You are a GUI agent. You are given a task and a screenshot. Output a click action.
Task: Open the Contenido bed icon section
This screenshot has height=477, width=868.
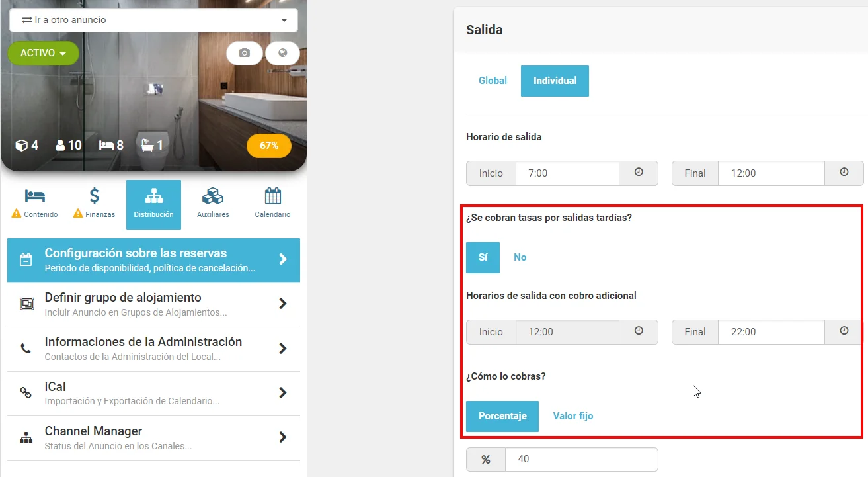tap(35, 203)
